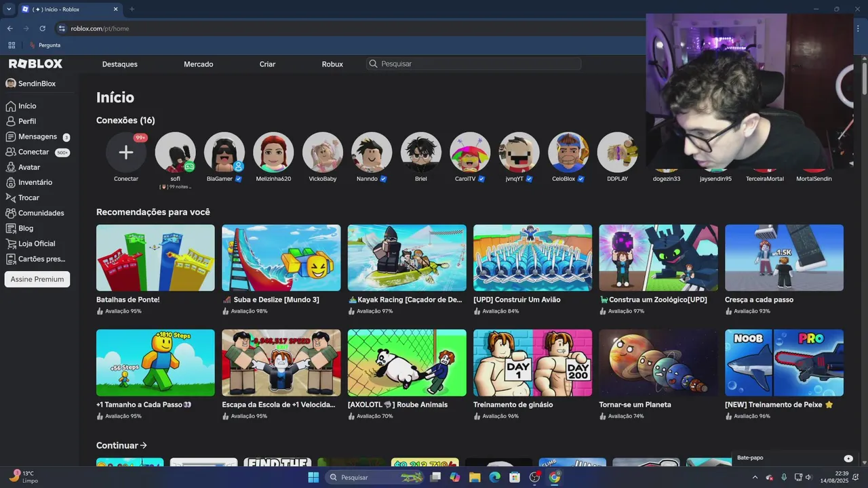Close the Início - Roblox tab
The width and height of the screenshot is (868, 488).
click(116, 9)
